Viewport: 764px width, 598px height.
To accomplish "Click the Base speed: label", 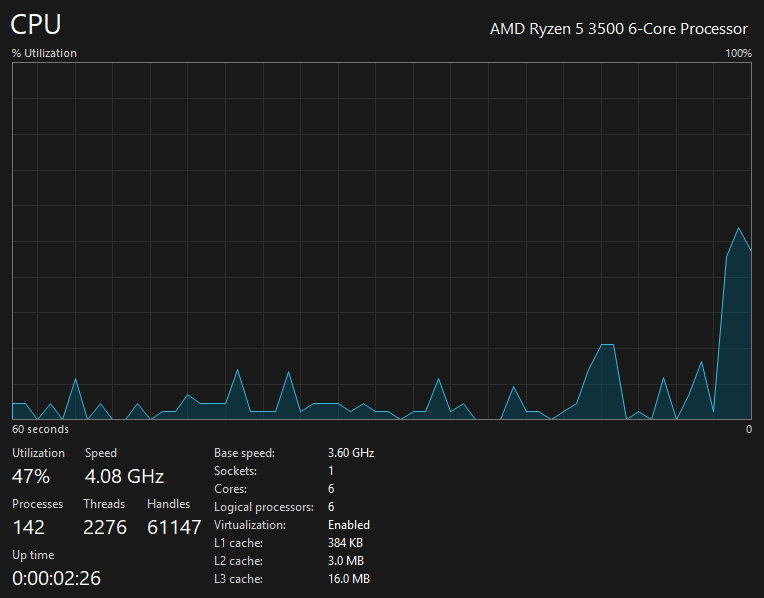I will coord(245,453).
